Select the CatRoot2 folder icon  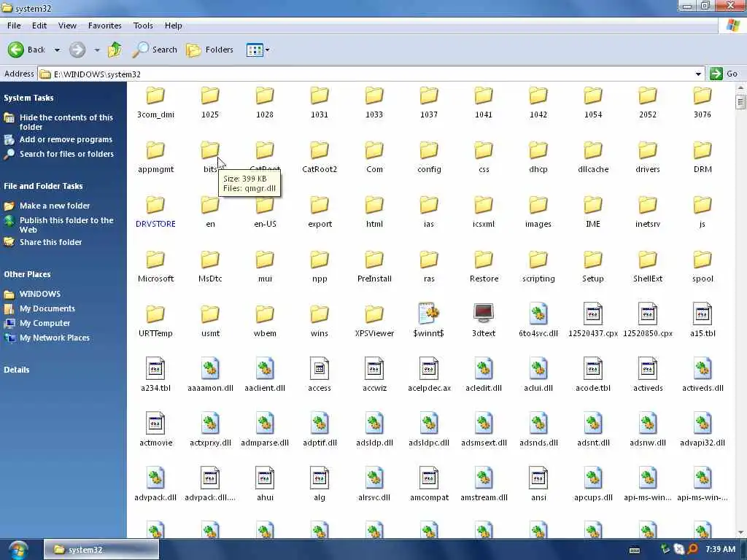click(320, 150)
